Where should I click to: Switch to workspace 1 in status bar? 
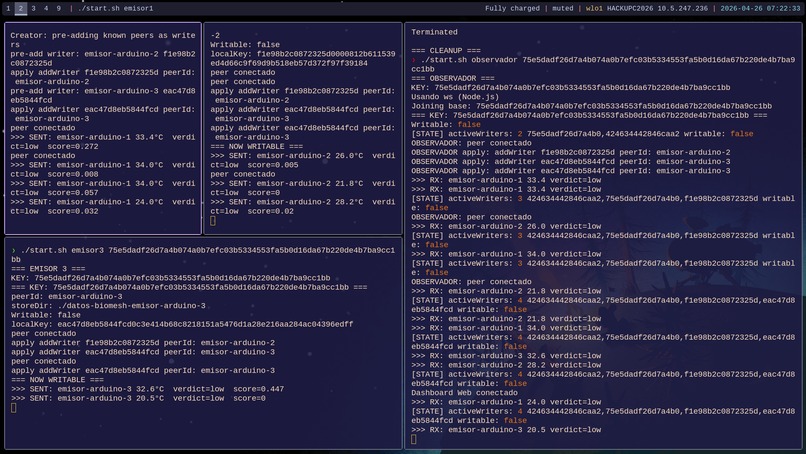[x=8, y=8]
